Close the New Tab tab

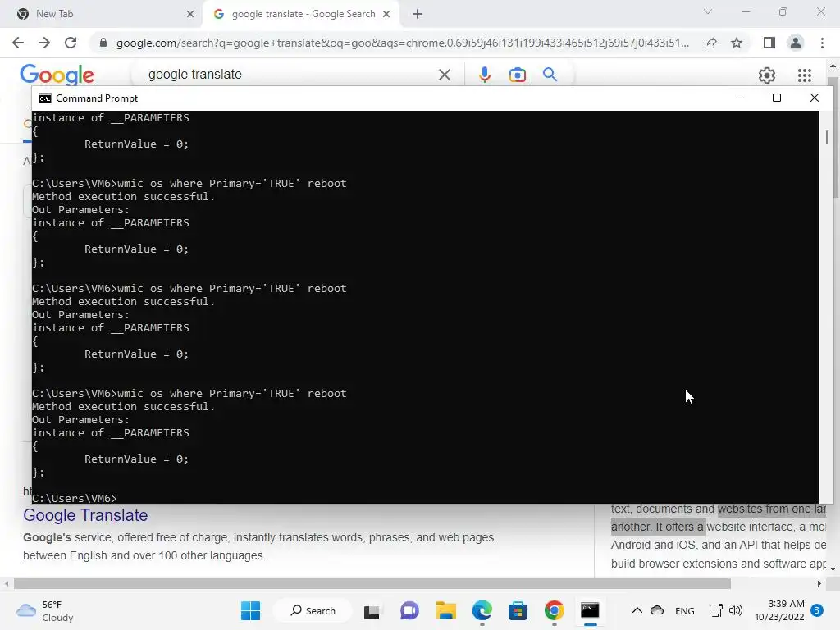(x=190, y=14)
